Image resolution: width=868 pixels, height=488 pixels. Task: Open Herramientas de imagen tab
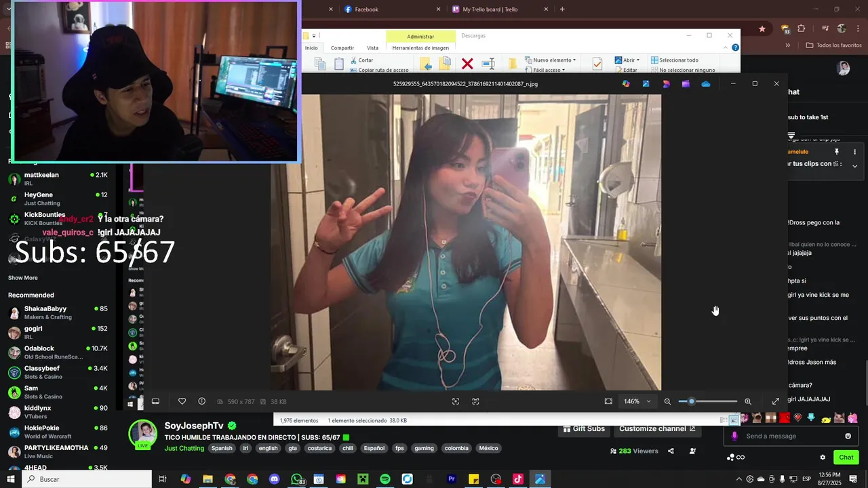420,47
